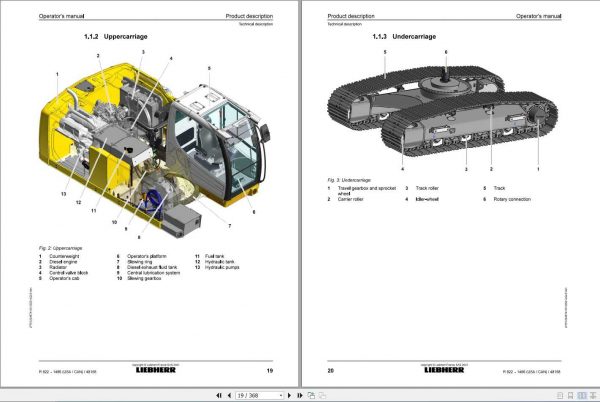Click "Operator's platform" legend entry
Viewport: 600px width, 402px height.
(x=147, y=256)
